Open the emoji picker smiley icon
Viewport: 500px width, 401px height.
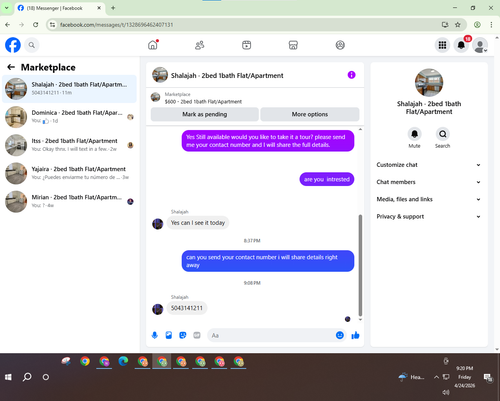click(340, 335)
